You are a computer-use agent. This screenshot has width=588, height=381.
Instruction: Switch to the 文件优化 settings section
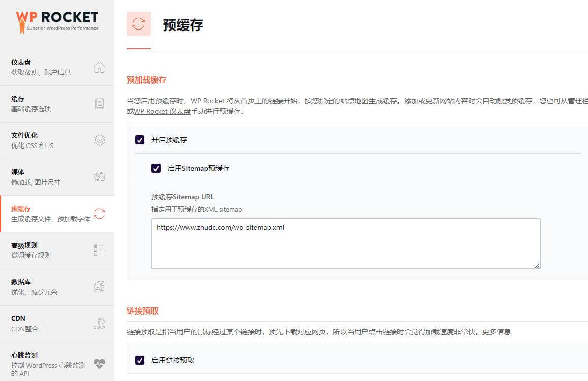click(x=24, y=135)
